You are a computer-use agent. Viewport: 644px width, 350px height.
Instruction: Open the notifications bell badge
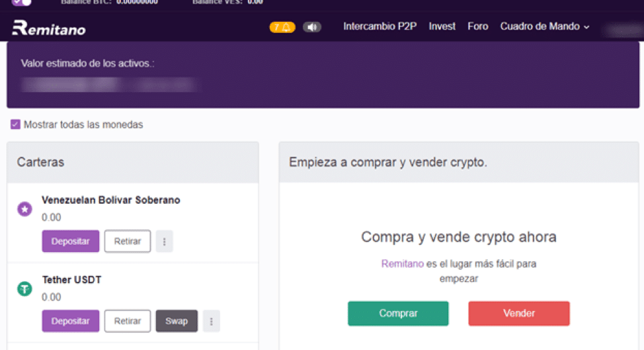(282, 27)
